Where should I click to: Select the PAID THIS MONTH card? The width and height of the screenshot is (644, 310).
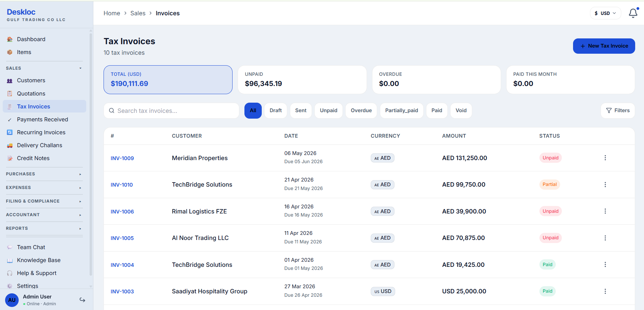pyautogui.click(x=571, y=80)
